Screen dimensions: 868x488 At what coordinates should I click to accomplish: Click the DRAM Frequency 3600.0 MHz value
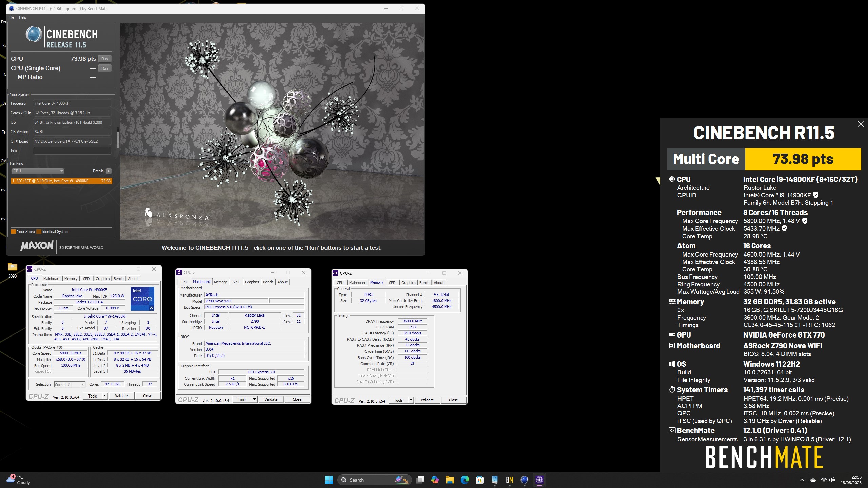point(412,321)
